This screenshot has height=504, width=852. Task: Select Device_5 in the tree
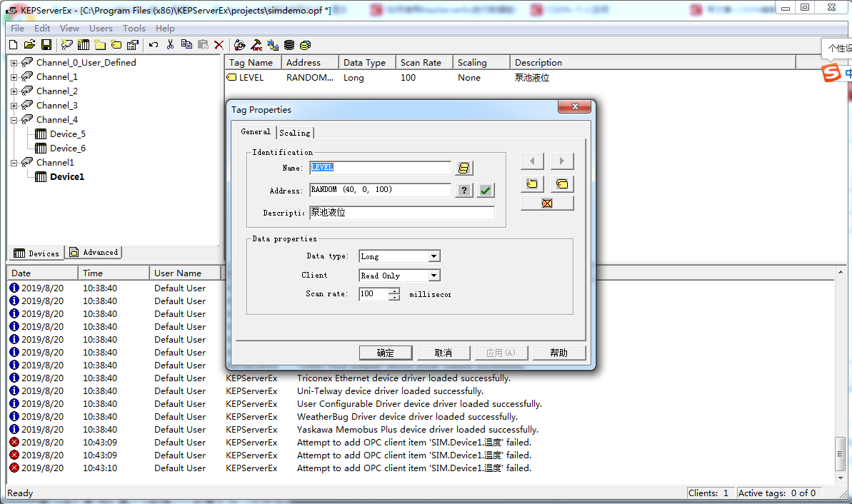tap(67, 134)
